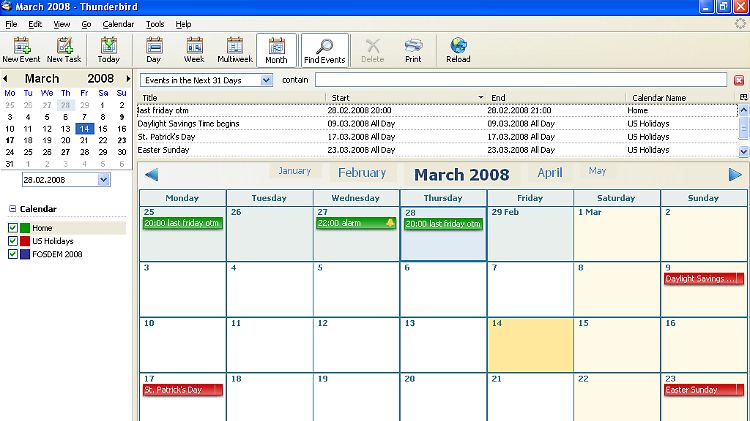Jump to January in month navigator
The width and height of the screenshot is (750, 421).
coord(295,171)
